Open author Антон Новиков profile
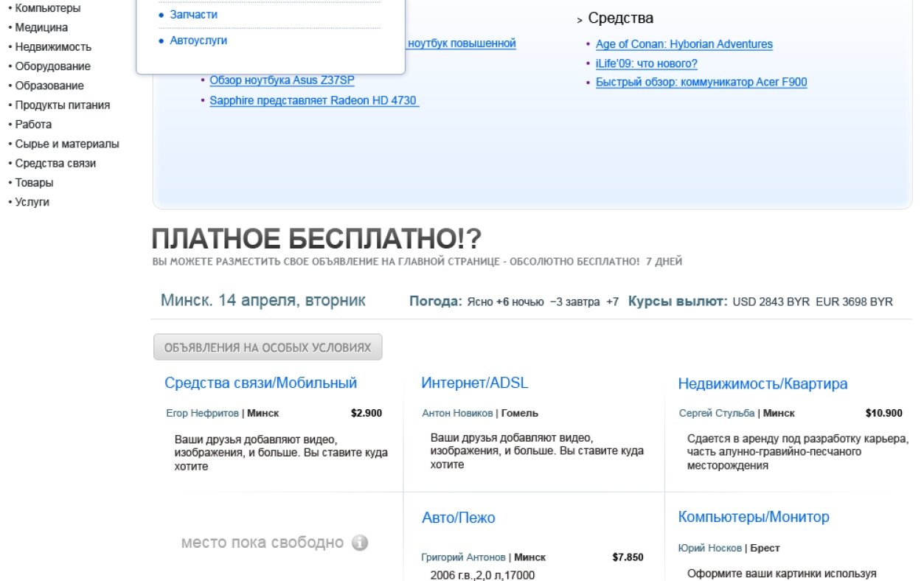This screenshot has height=581, width=924. click(457, 413)
